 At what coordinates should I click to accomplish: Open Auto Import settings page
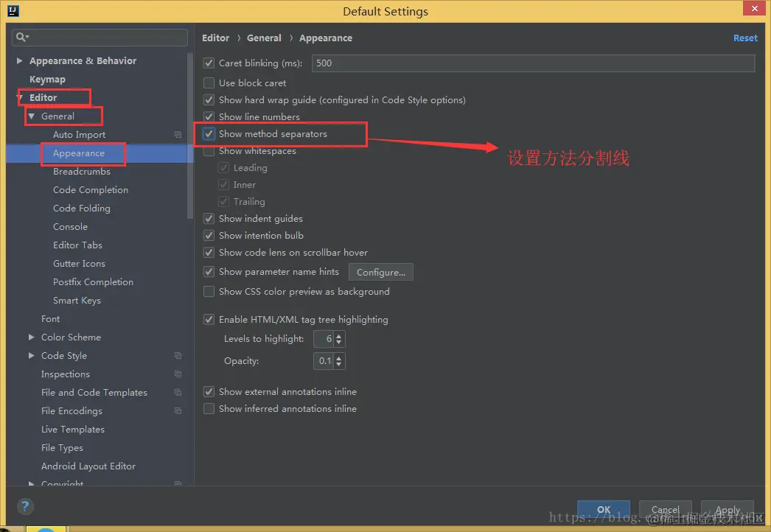coord(79,134)
